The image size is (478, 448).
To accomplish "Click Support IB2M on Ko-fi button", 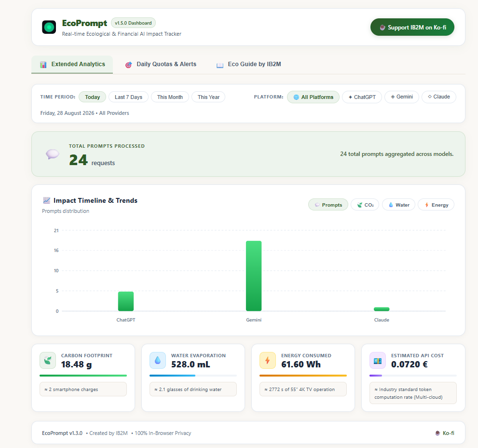I will coord(412,27).
